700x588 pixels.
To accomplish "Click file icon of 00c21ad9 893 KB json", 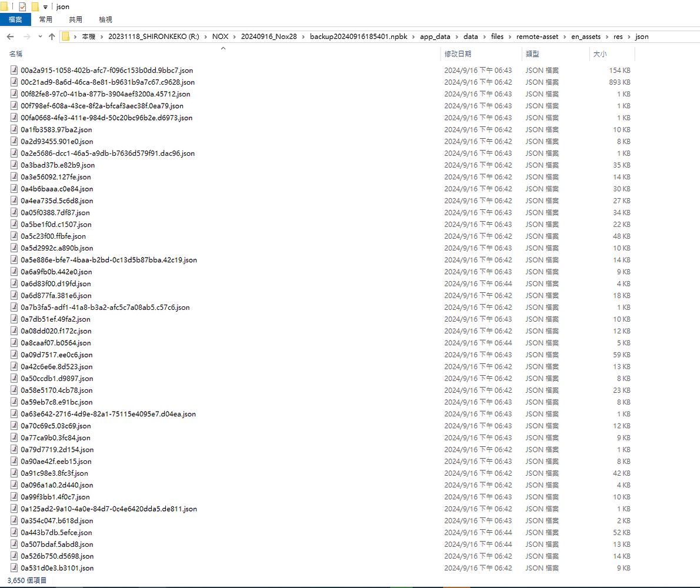I will 14,82.
